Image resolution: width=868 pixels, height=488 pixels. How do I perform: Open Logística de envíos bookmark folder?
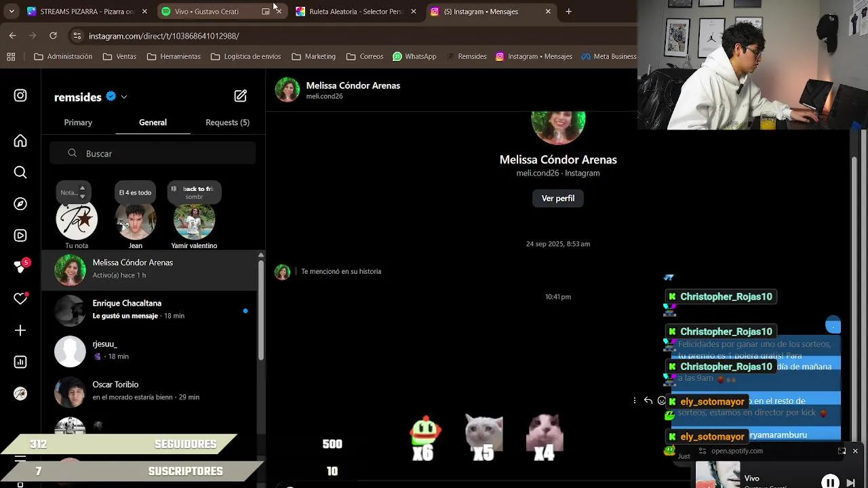pyautogui.click(x=245, y=57)
